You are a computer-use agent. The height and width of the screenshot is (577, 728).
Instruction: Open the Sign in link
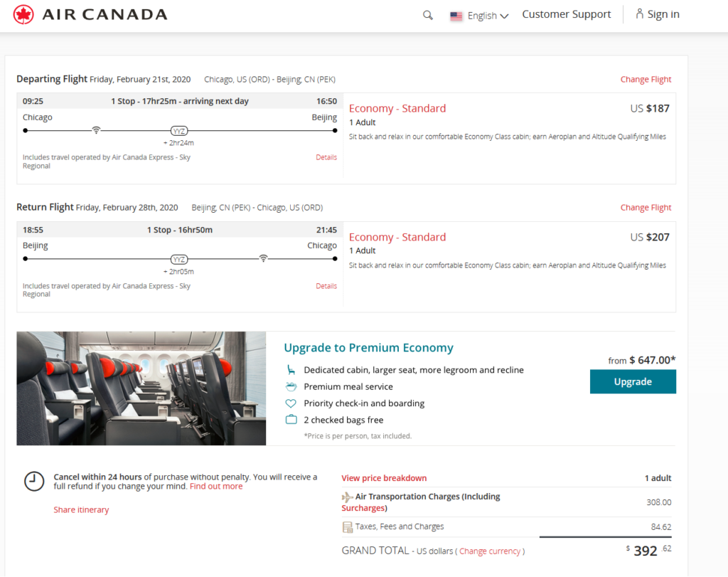[663, 14]
